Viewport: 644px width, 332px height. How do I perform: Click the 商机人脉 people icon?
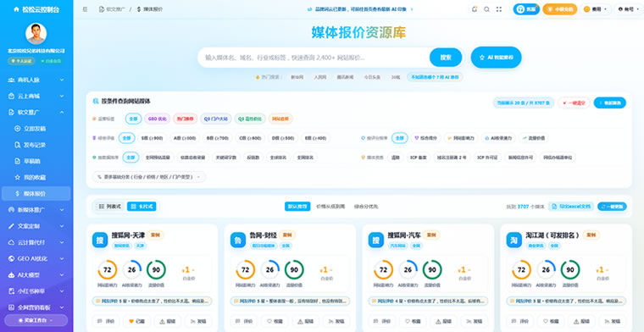[11, 80]
